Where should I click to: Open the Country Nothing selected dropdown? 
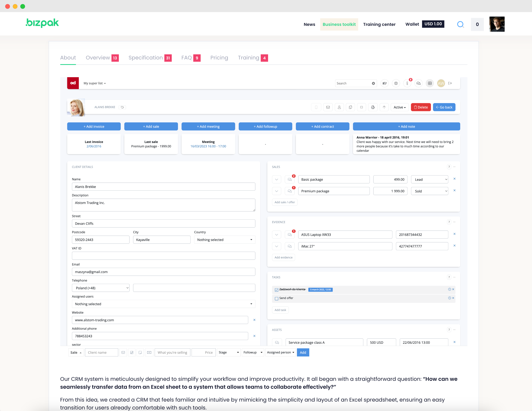[224, 240]
